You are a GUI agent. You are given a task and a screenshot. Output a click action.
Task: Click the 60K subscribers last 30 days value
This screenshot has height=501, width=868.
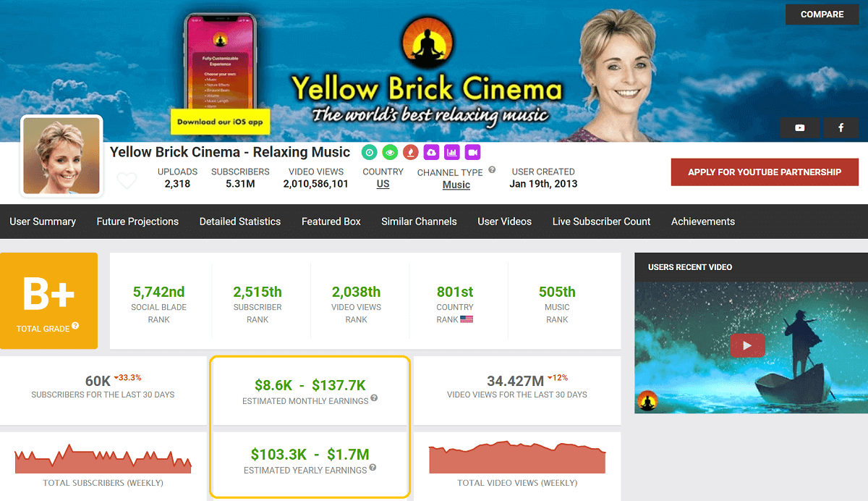(98, 381)
